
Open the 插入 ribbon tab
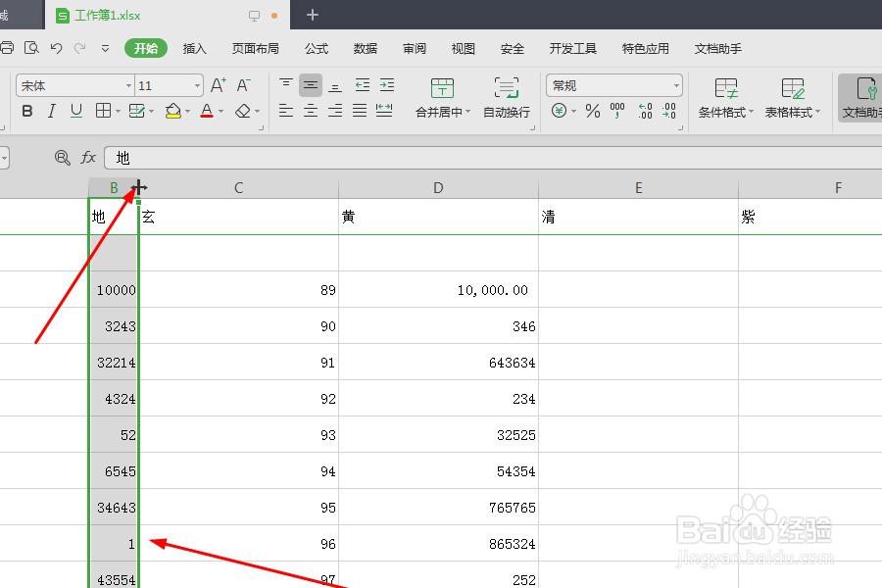coord(195,48)
